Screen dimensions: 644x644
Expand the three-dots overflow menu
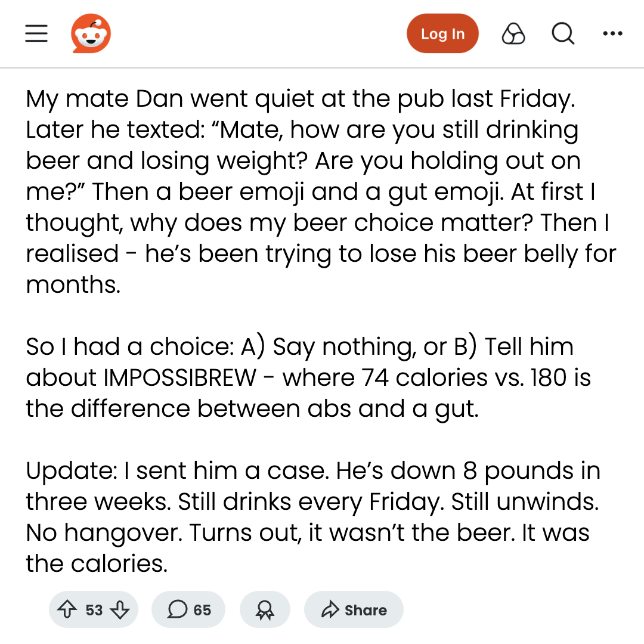coord(612,33)
